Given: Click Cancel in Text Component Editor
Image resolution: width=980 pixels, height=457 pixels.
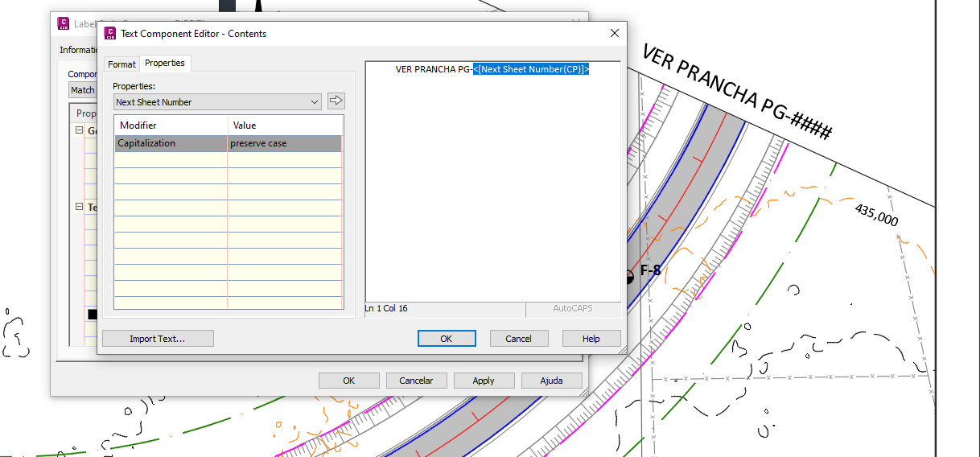Looking at the screenshot, I should pos(519,339).
